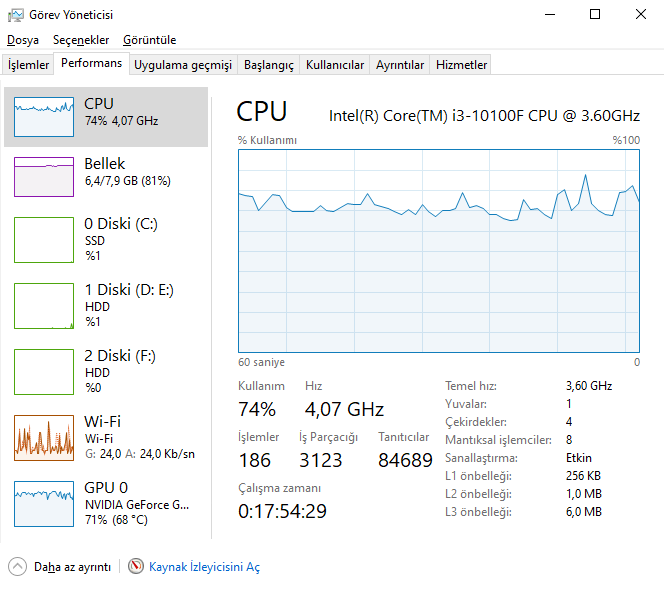Click the Task Manager app icon in title bar

pyautogui.click(x=15, y=15)
